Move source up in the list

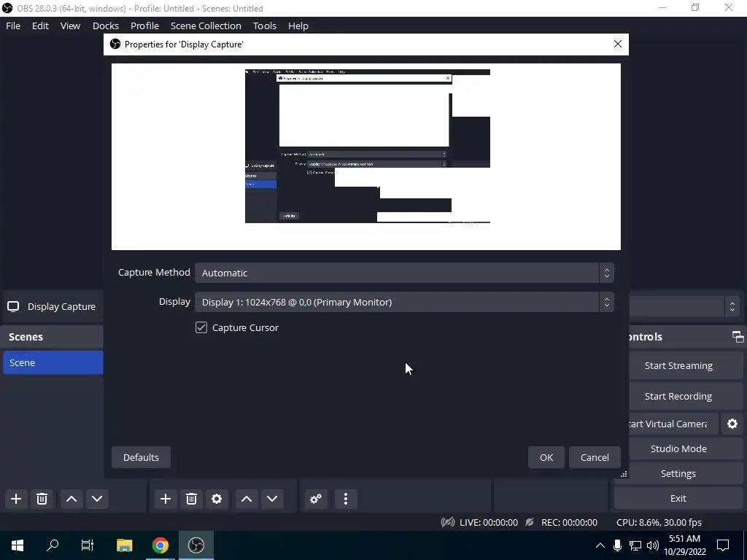(x=247, y=499)
